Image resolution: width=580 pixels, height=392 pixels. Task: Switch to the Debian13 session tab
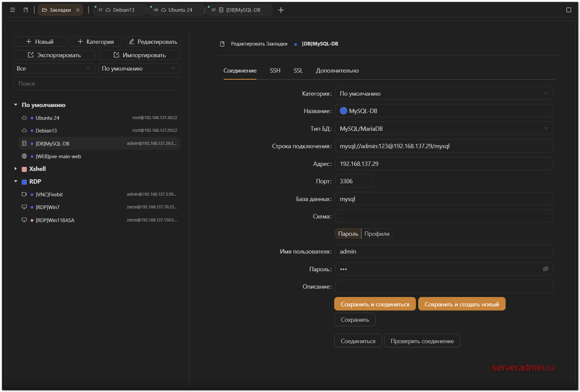120,10
